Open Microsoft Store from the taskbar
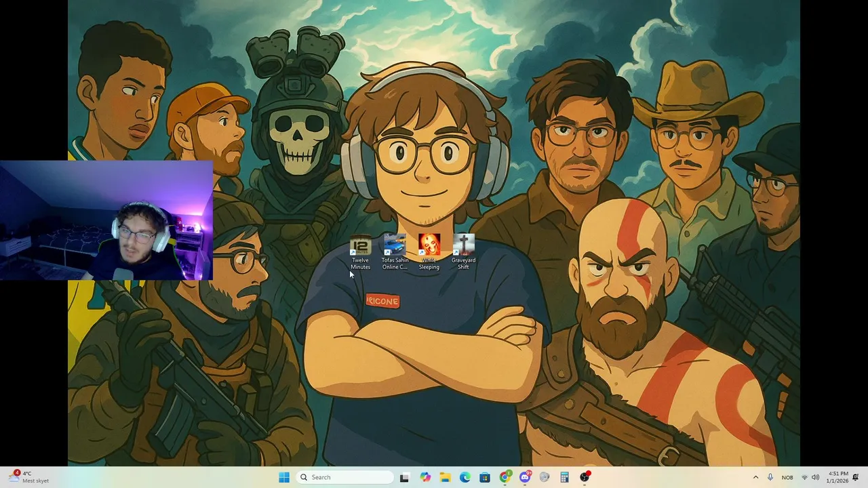868x488 pixels. [485, 477]
